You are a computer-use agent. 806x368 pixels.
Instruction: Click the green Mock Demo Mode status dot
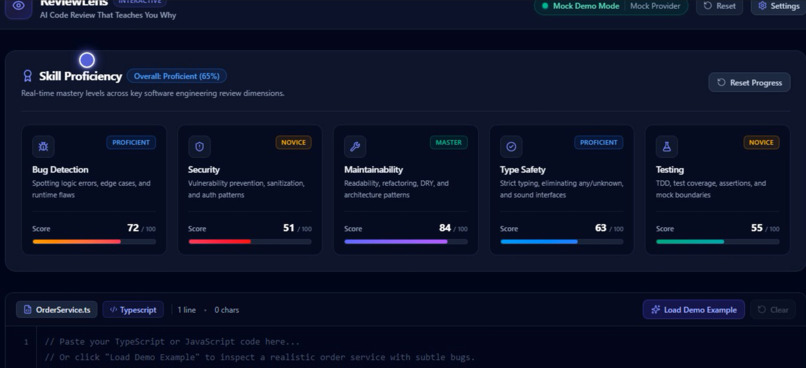[545, 6]
